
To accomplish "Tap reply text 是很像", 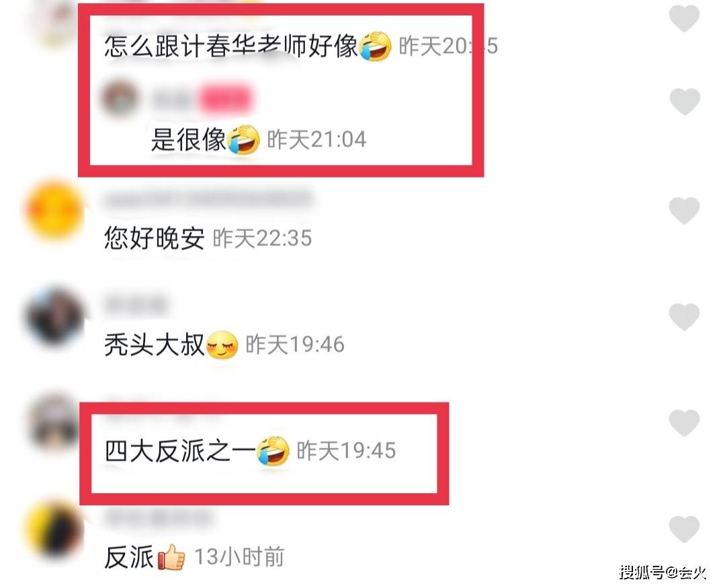I will click(188, 139).
